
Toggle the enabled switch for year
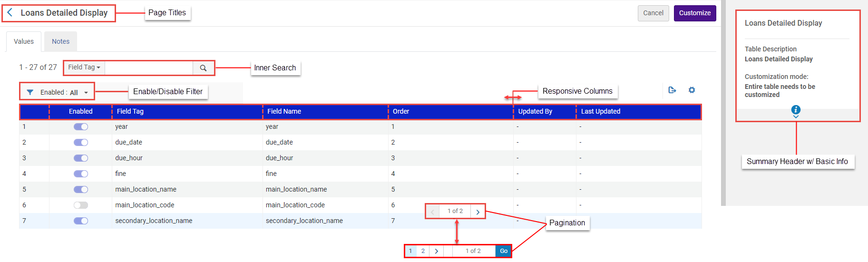click(x=81, y=126)
